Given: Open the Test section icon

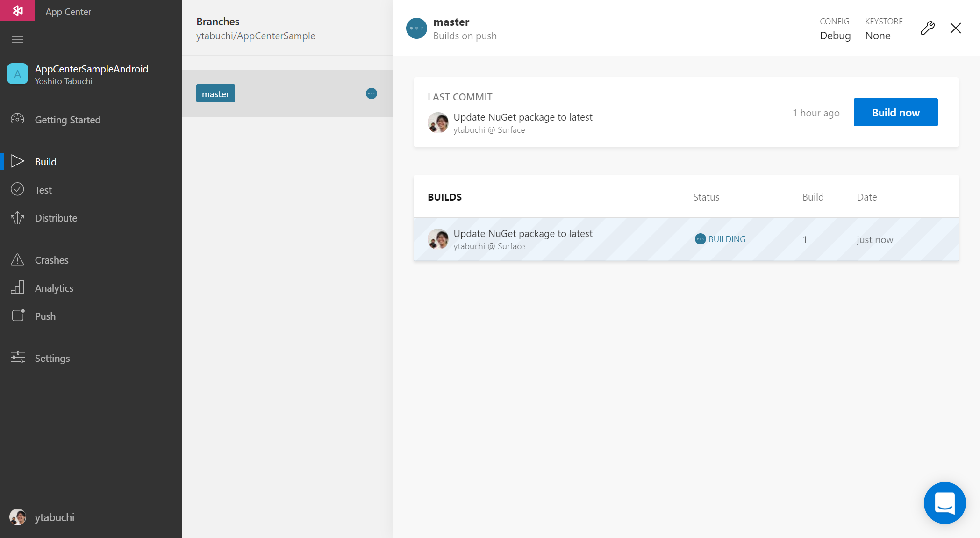Looking at the screenshot, I should [x=17, y=189].
